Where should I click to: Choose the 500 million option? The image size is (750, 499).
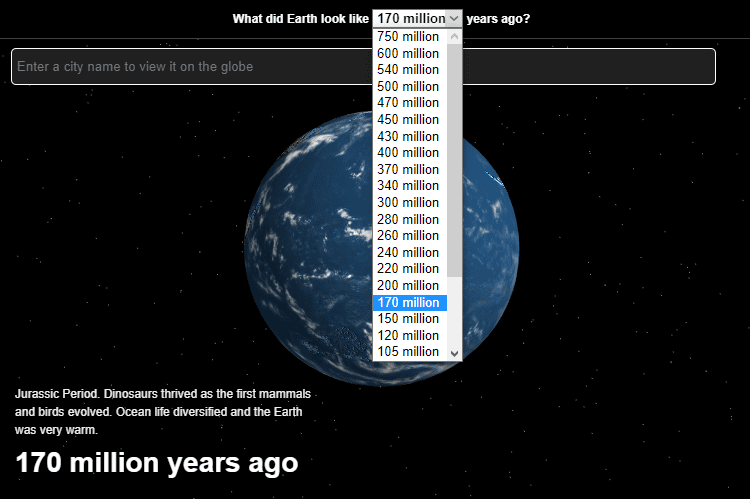410,86
